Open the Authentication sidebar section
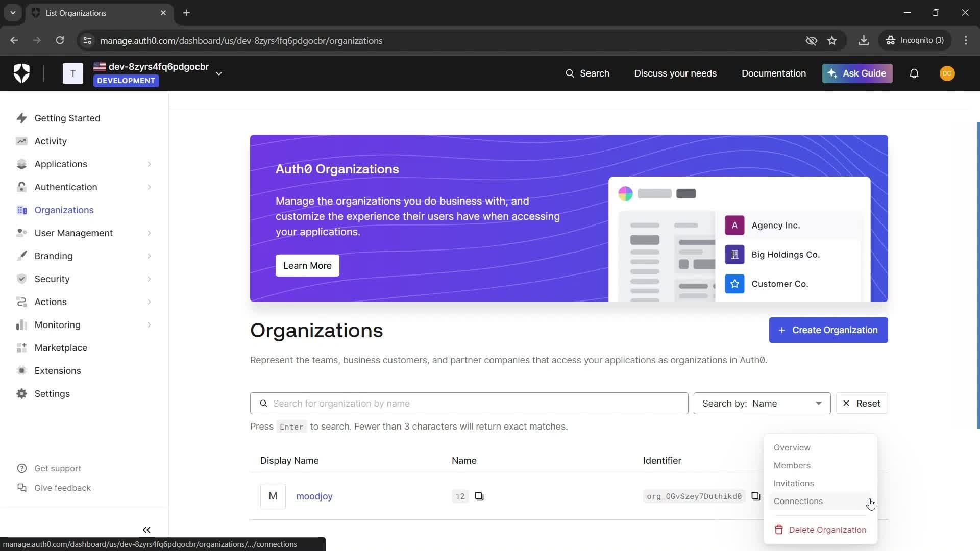 pyautogui.click(x=66, y=187)
